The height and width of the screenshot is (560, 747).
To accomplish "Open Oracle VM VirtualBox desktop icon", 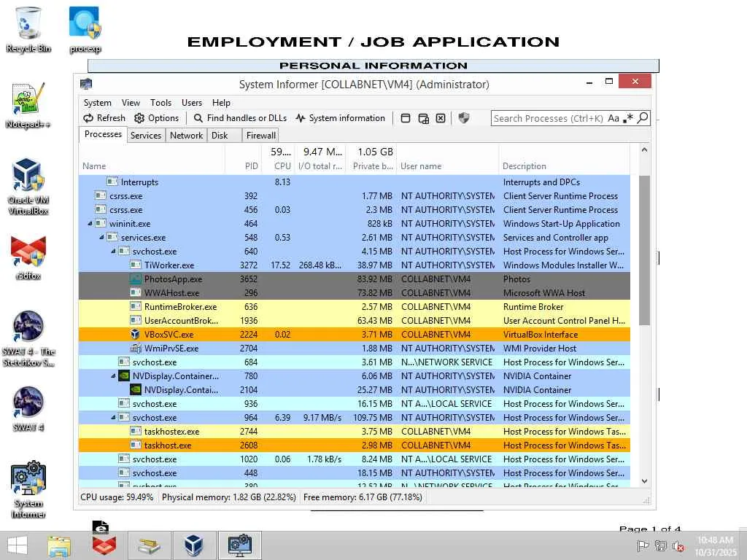I will 28,187.
